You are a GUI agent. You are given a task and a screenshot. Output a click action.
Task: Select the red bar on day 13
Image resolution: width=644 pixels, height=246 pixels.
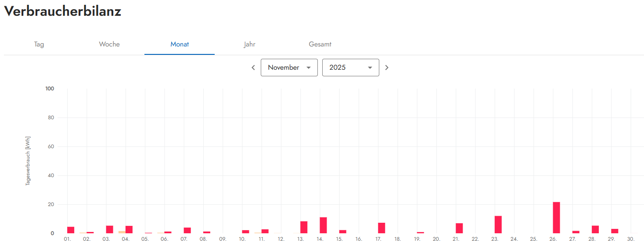click(x=304, y=227)
